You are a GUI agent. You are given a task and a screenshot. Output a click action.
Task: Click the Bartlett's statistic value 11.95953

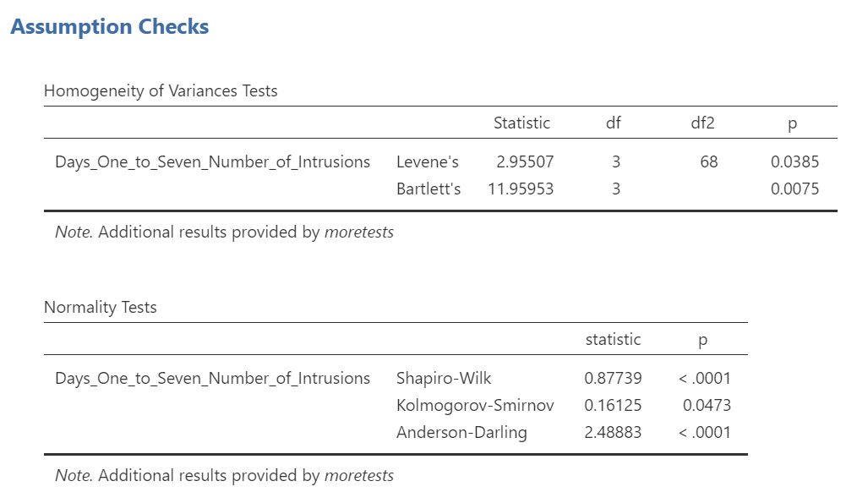coord(521,189)
